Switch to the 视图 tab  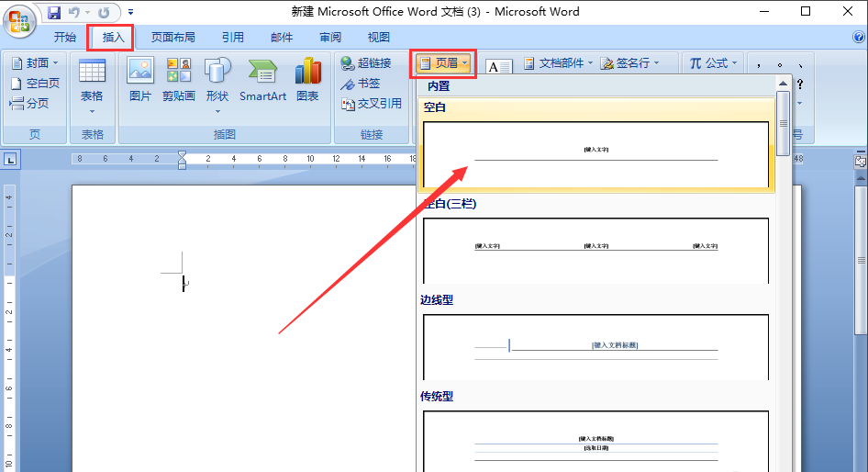tap(379, 37)
